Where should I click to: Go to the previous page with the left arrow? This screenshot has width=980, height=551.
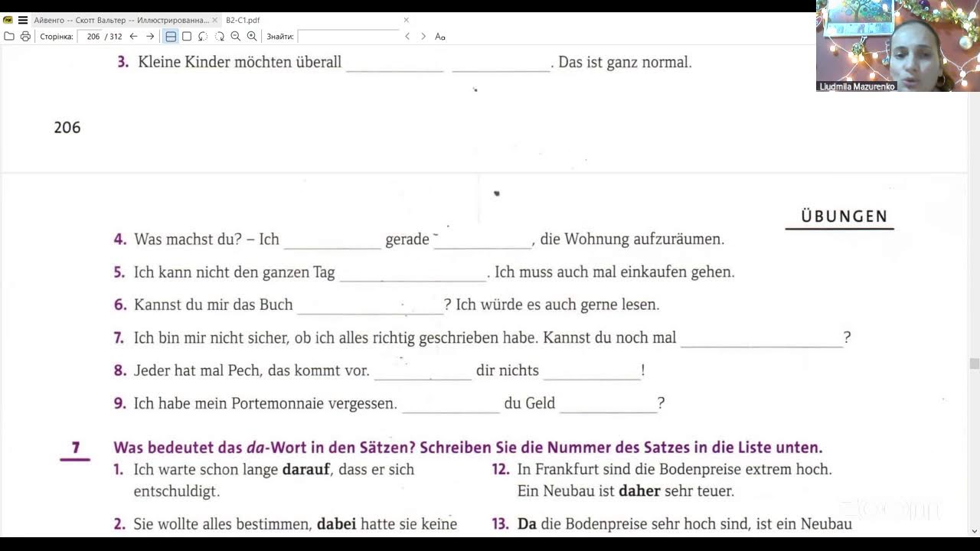[133, 36]
